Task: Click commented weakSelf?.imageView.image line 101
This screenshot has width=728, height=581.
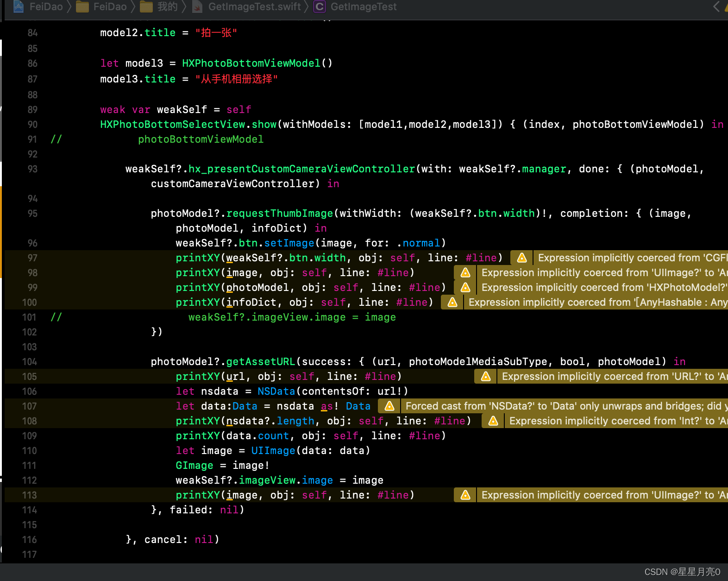Action: (292, 317)
